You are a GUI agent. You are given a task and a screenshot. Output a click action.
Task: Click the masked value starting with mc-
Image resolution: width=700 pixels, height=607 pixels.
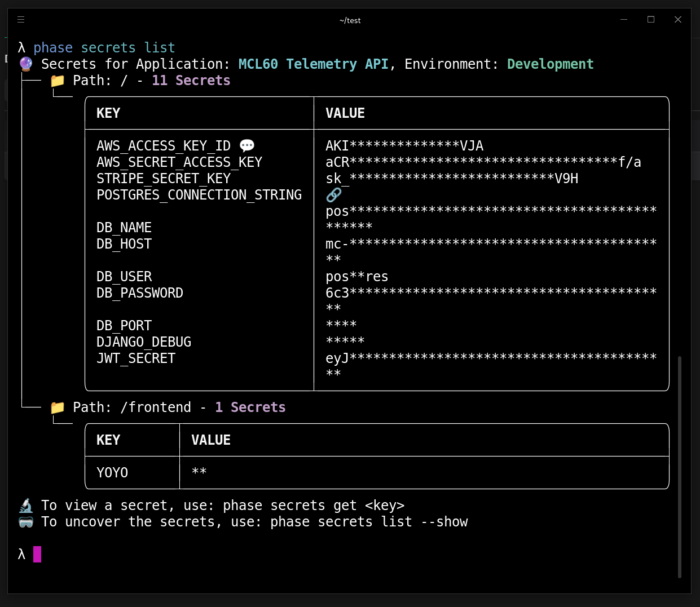click(491, 251)
